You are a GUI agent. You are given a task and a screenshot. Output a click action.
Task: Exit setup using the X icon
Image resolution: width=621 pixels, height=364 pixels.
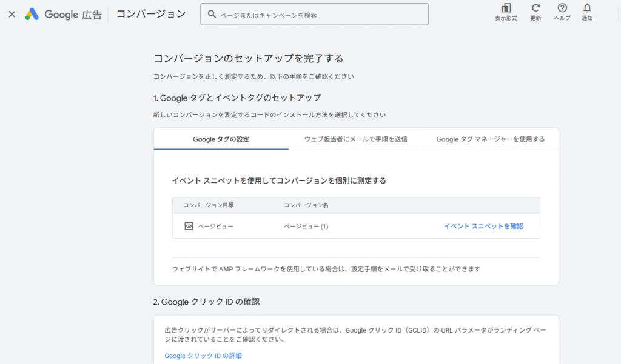coord(12,14)
